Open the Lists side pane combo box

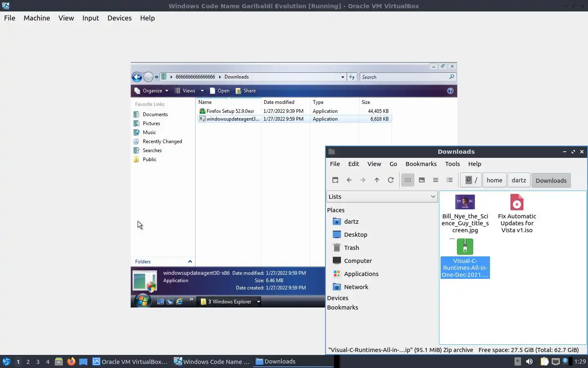point(382,197)
